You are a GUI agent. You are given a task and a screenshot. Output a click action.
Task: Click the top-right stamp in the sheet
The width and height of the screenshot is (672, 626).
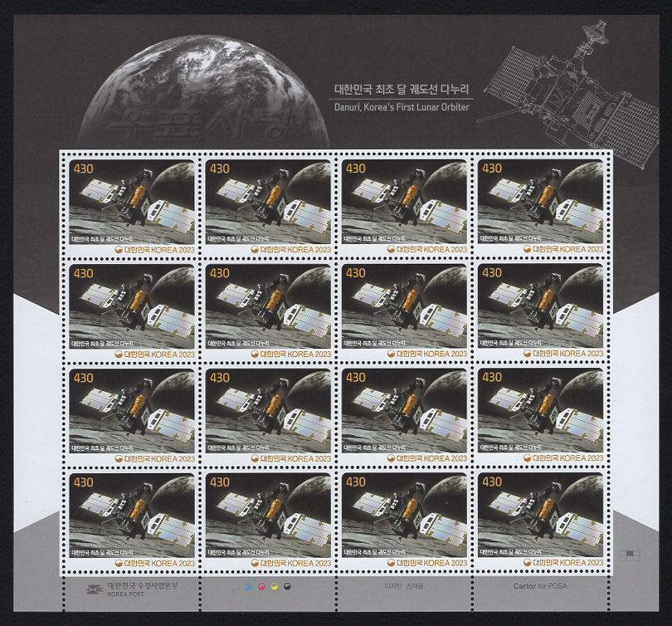[x=540, y=206]
